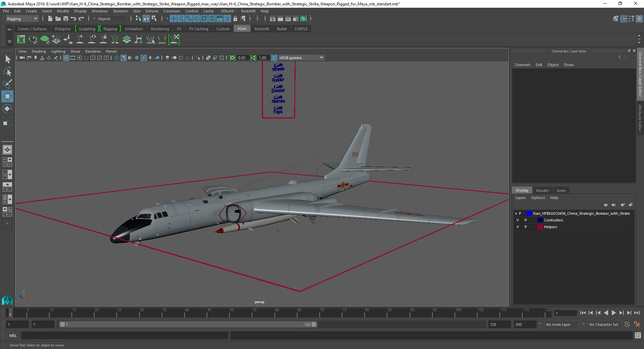Activate the Move tool
The image size is (644, 349).
pos(7,96)
